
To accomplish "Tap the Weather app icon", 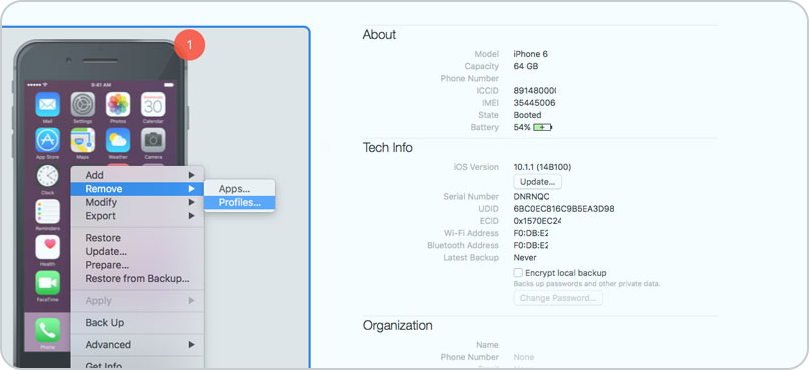I will tap(118, 140).
